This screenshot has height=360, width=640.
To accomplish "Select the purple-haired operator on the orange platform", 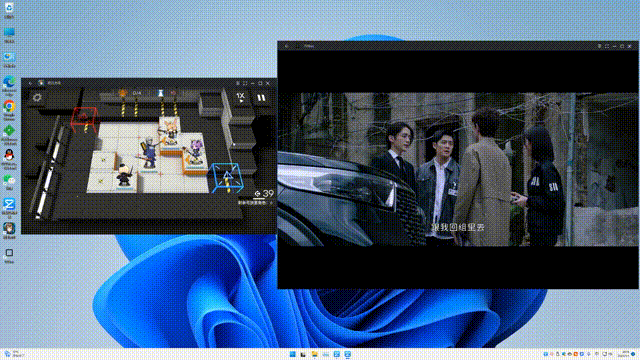I will [195, 152].
